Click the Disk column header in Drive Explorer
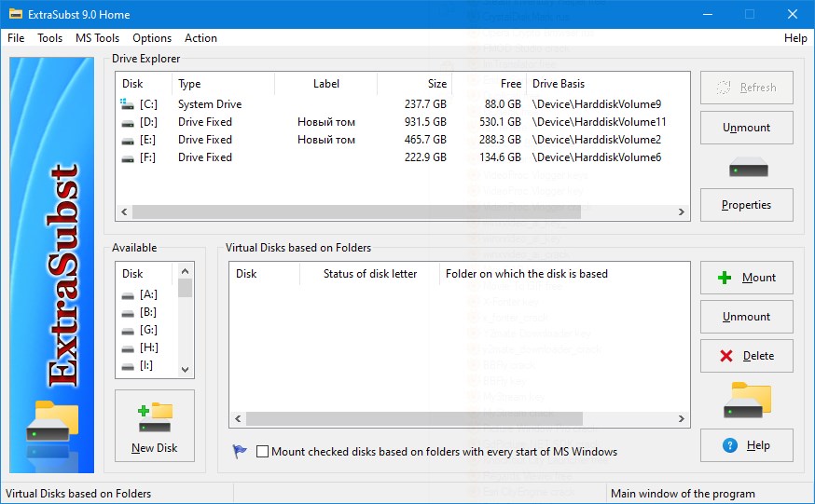This screenshot has width=815, height=504. [x=144, y=84]
